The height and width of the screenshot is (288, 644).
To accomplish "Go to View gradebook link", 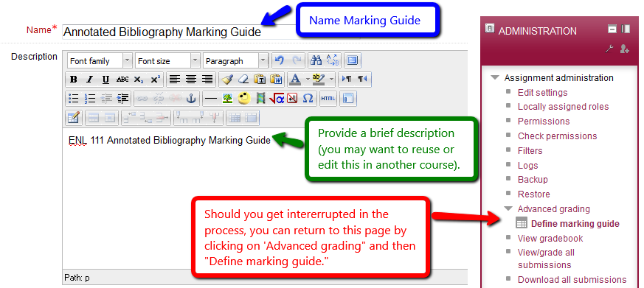I will click(x=550, y=239).
